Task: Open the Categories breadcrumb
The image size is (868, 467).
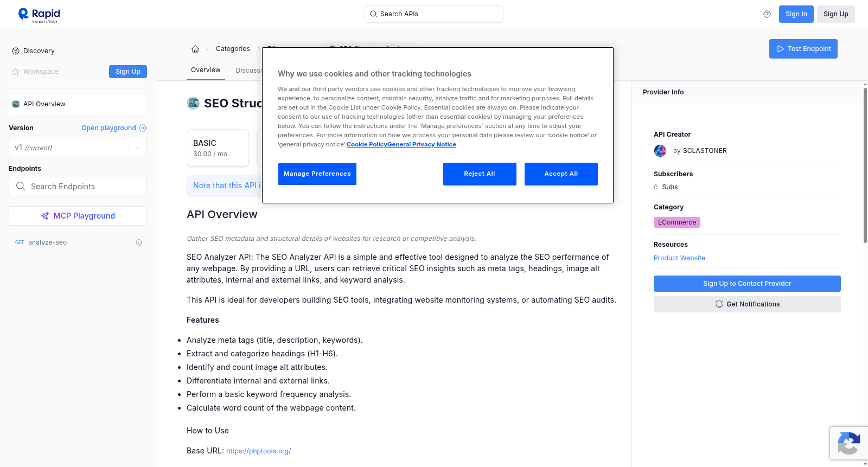Action: (x=233, y=49)
